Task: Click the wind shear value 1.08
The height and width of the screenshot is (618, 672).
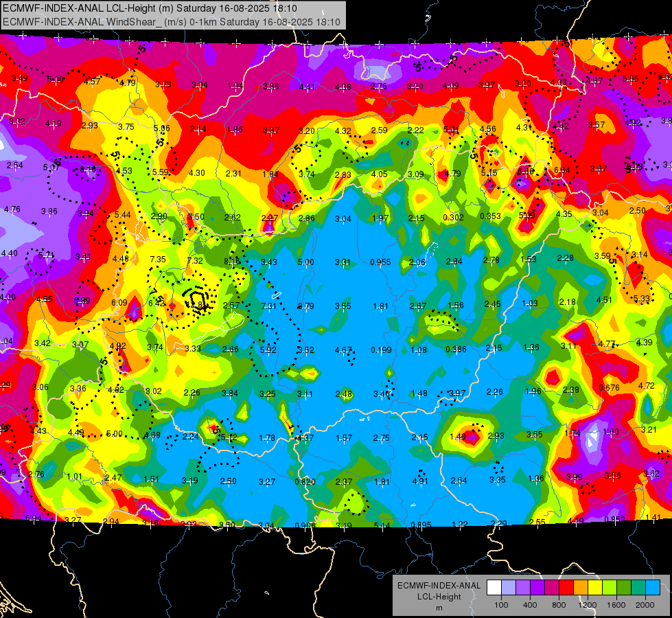Action: point(419,350)
